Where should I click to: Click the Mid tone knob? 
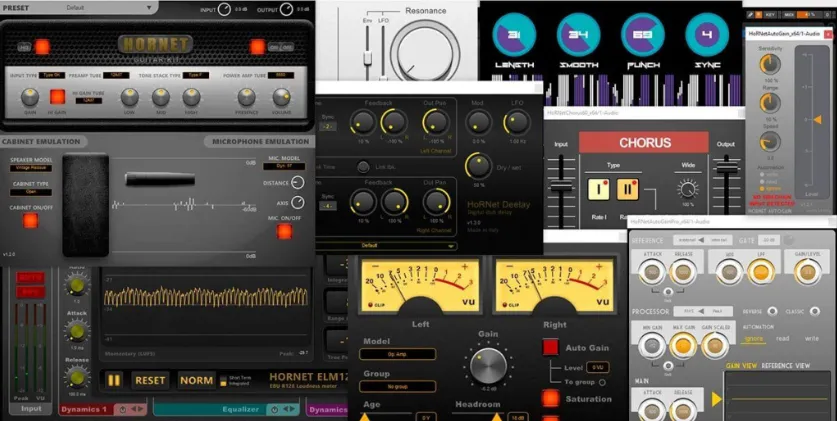pos(160,97)
